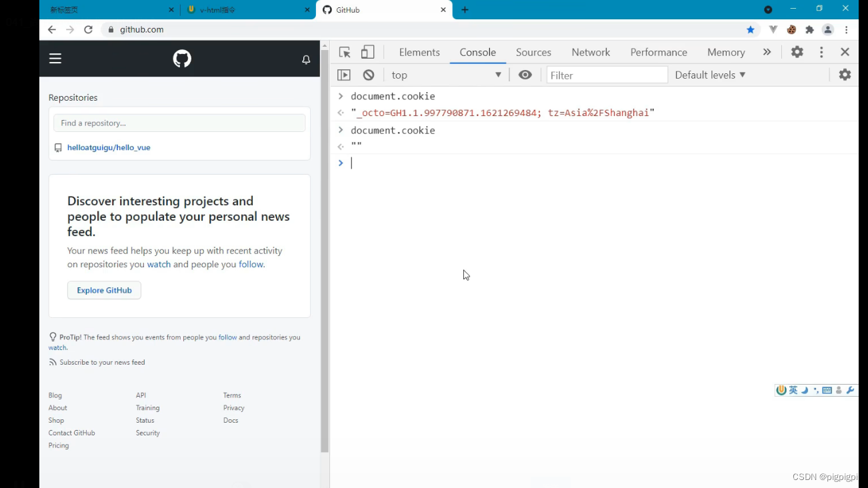Open helloatguigu/hello_vue repository

109,148
